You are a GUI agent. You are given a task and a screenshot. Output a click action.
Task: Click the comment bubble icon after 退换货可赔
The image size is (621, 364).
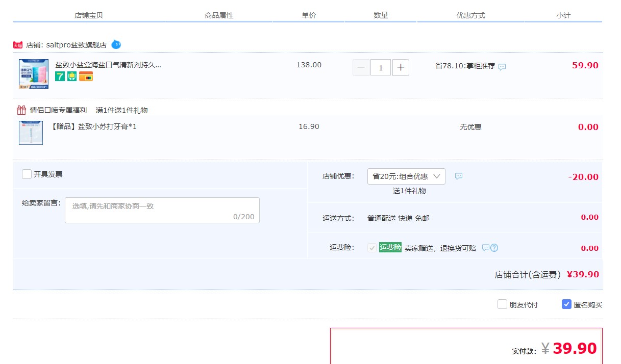click(486, 248)
